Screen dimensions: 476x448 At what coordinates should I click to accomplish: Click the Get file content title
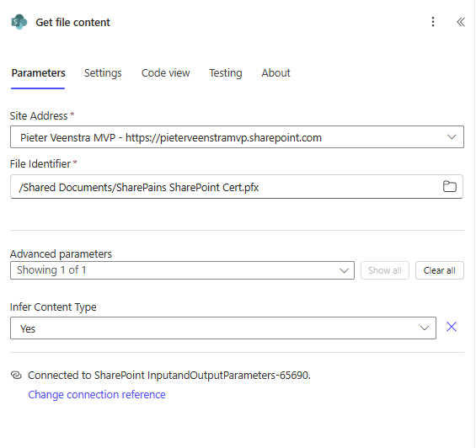pos(72,23)
